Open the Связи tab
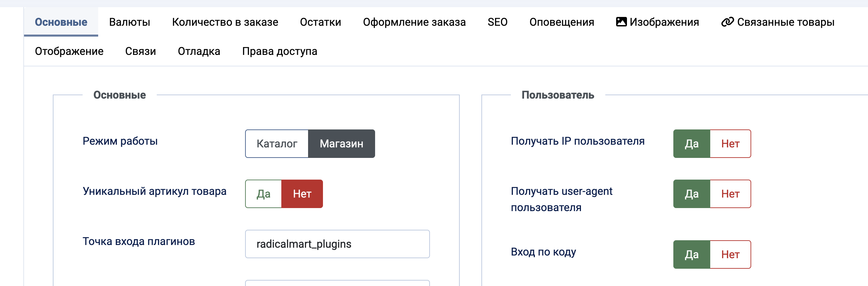This screenshot has height=286, width=868. (140, 51)
